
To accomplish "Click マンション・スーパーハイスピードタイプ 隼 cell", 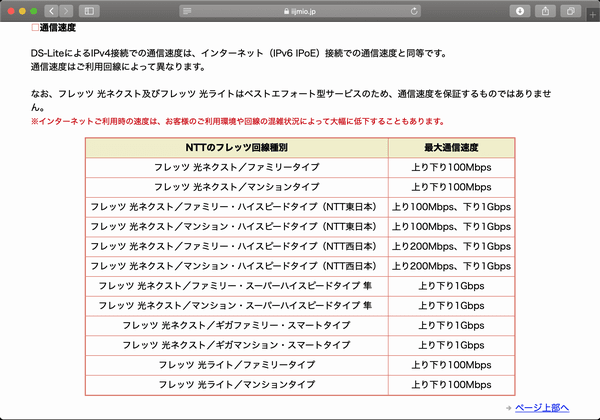I will (x=237, y=306).
